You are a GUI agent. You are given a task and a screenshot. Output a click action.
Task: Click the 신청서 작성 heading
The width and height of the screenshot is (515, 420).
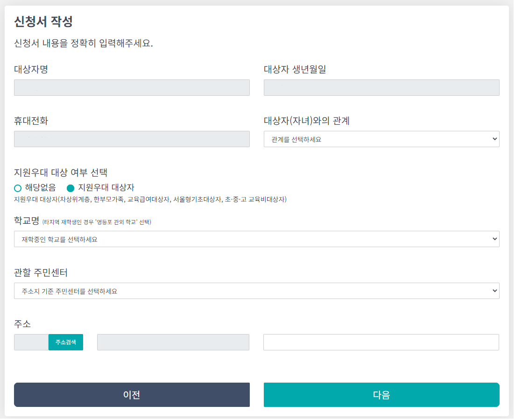[x=43, y=21]
